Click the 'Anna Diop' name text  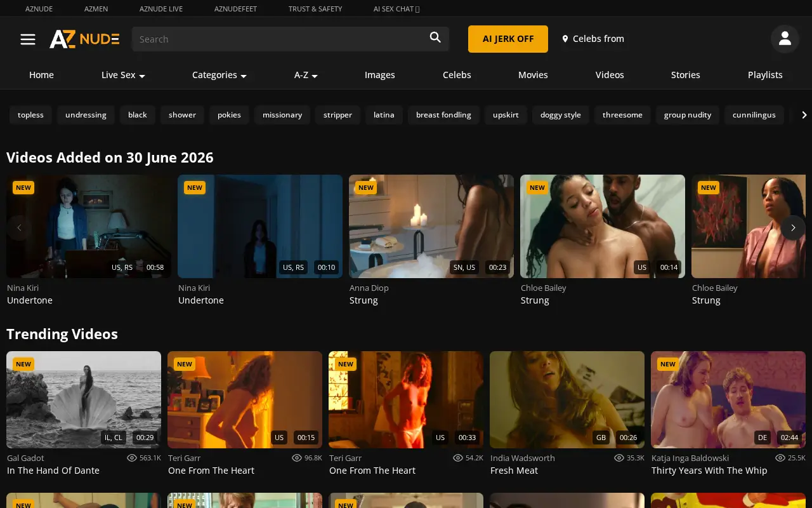[x=369, y=288]
